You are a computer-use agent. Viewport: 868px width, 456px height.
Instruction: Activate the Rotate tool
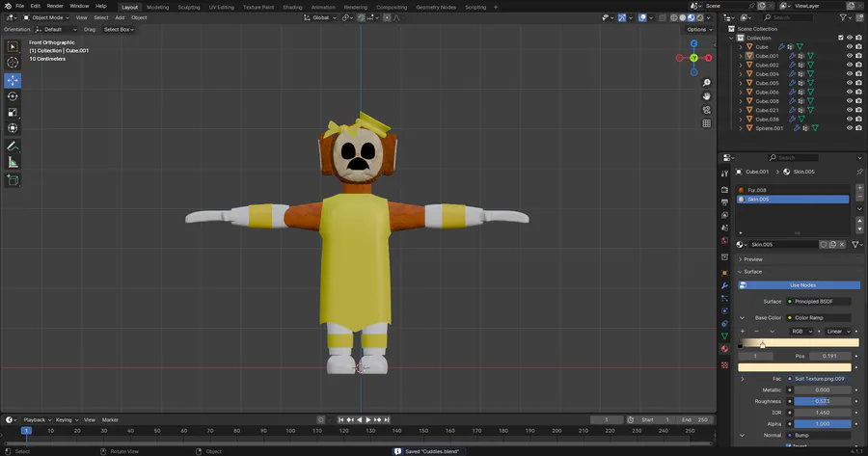13,96
